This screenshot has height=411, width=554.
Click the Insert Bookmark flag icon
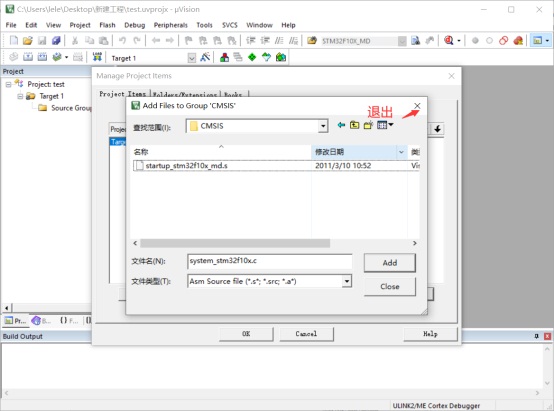(x=189, y=41)
